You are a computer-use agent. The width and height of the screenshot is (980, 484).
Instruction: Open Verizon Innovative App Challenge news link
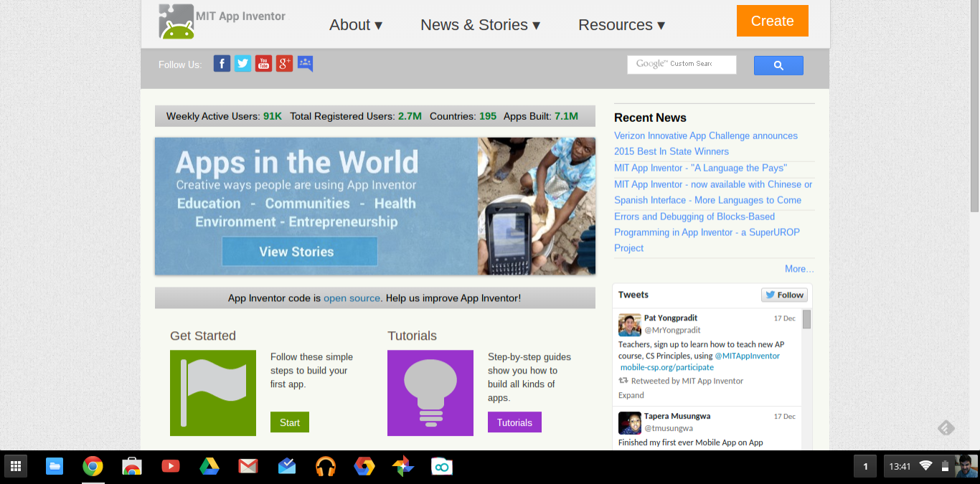tap(706, 143)
